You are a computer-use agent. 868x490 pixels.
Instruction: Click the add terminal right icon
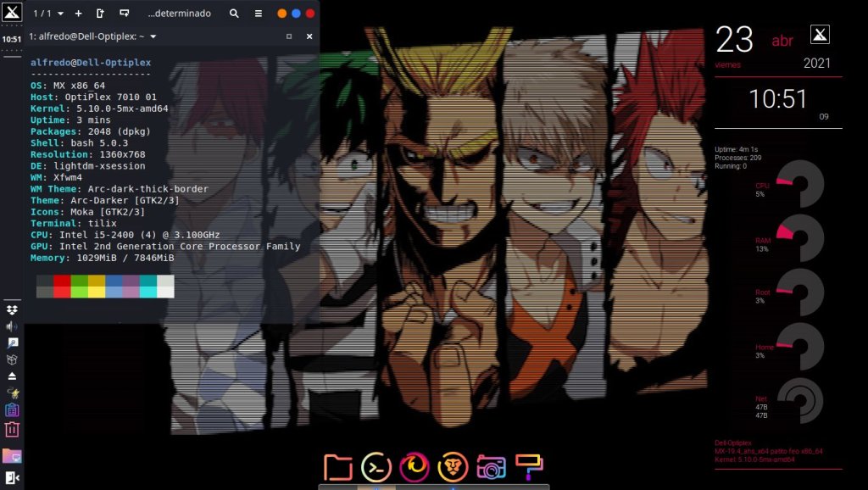click(x=101, y=14)
